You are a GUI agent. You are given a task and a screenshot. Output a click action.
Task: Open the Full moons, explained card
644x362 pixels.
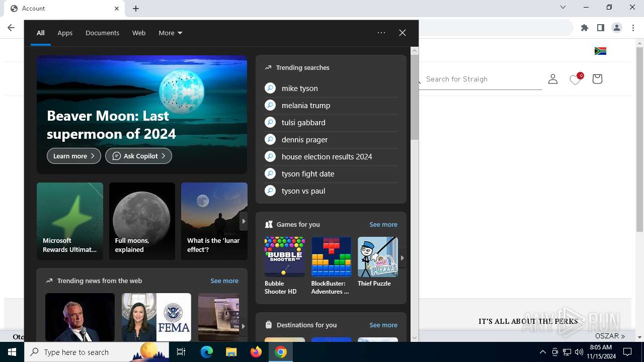142,221
